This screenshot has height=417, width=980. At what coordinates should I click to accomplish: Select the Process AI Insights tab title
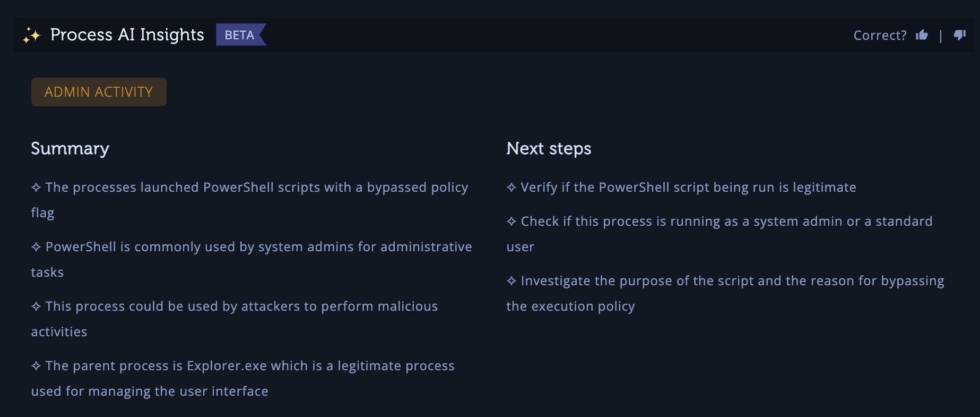pos(127,35)
